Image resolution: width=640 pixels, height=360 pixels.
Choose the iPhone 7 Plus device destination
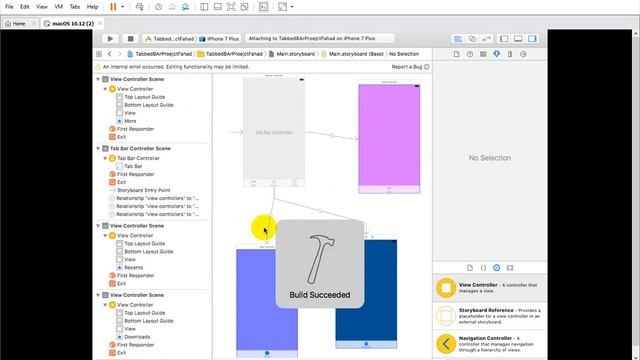coord(220,39)
